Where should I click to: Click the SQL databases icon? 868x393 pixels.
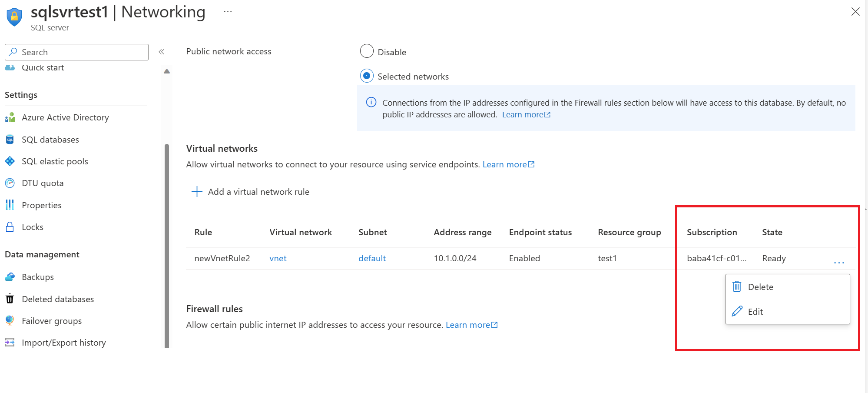point(10,140)
